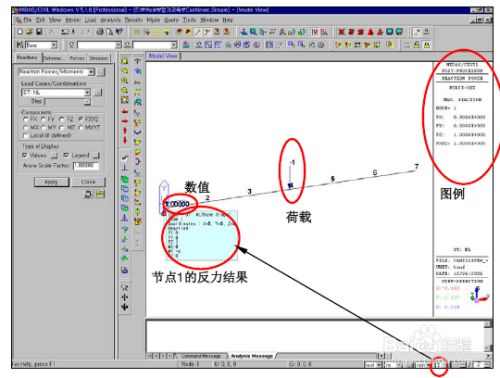Viewport: 500px width, 378px height.
Task: Click the ellipsis button beside Values checkbox
Action: (54, 156)
